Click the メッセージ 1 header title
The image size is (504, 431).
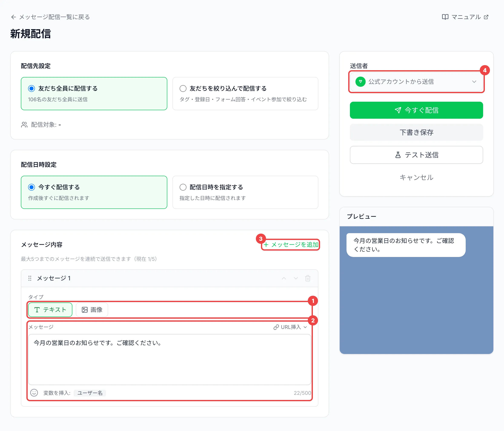coord(54,278)
